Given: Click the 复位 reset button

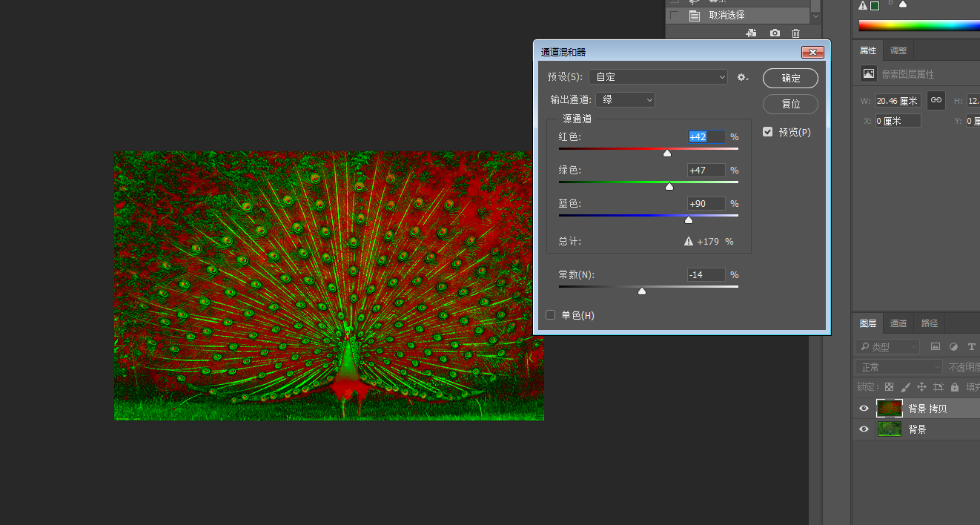Looking at the screenshot, I should pyautogui.click(x=790, y=104).
